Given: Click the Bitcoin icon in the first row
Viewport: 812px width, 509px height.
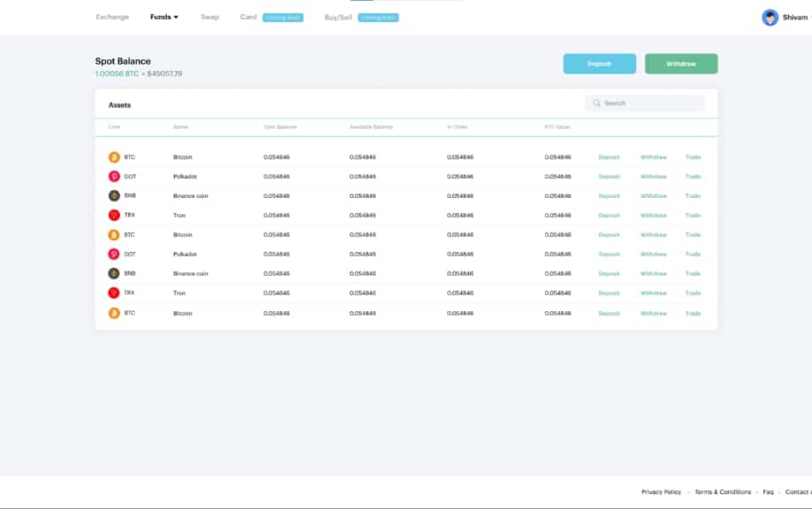Looking at the screenshot, I should 114,157.
